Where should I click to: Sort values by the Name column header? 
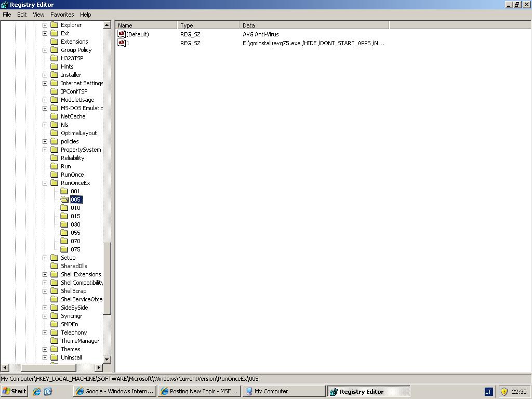point(146,25)
